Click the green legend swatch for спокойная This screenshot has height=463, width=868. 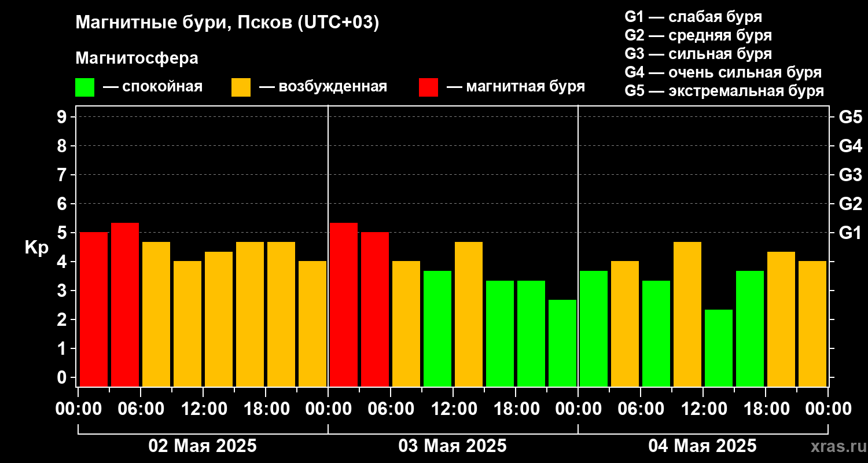pos(84,87)
